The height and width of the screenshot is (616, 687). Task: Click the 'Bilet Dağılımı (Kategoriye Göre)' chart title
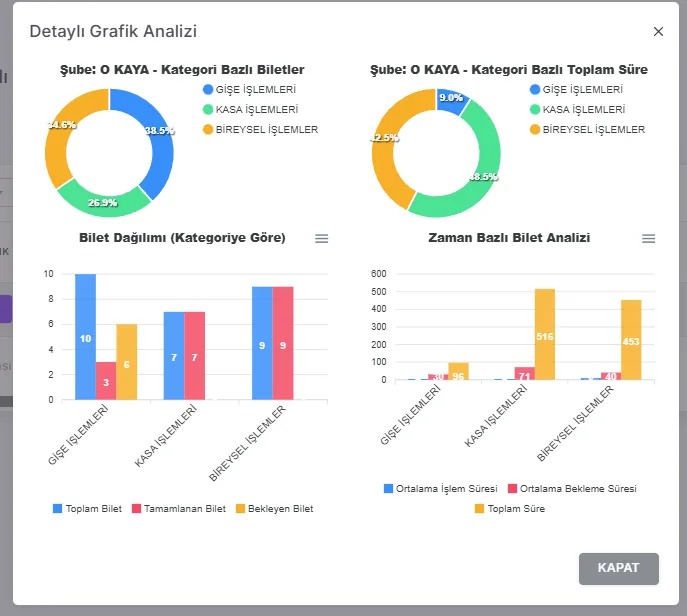182,238
